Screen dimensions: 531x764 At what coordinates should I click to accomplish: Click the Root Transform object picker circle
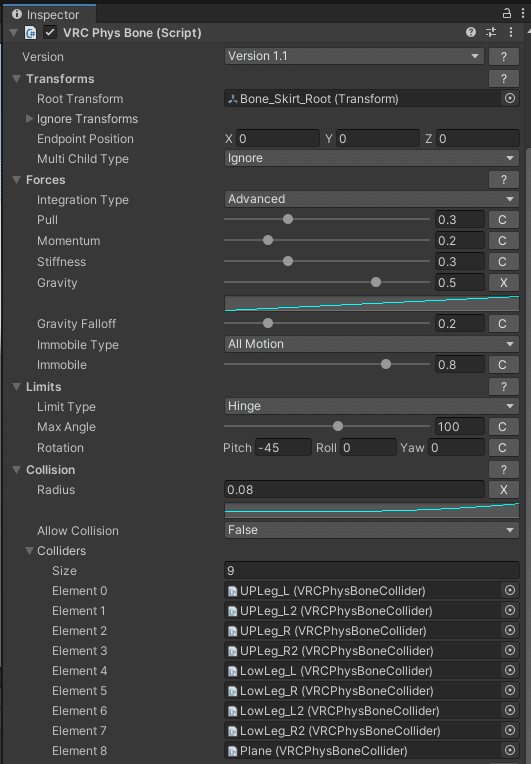point(510,98)
